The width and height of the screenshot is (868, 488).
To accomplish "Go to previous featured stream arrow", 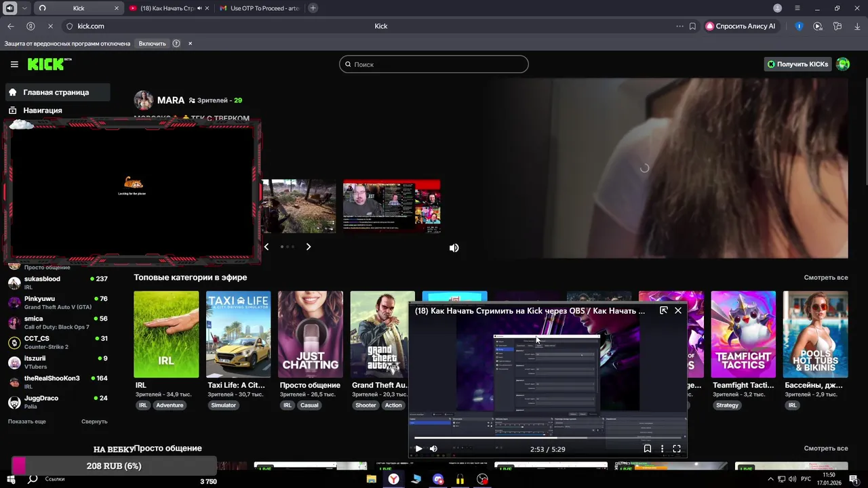I will pos(266,247).
